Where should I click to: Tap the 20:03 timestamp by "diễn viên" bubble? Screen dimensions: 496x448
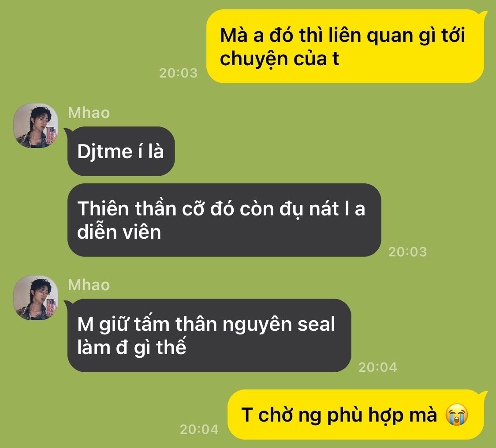pos(408,252)
